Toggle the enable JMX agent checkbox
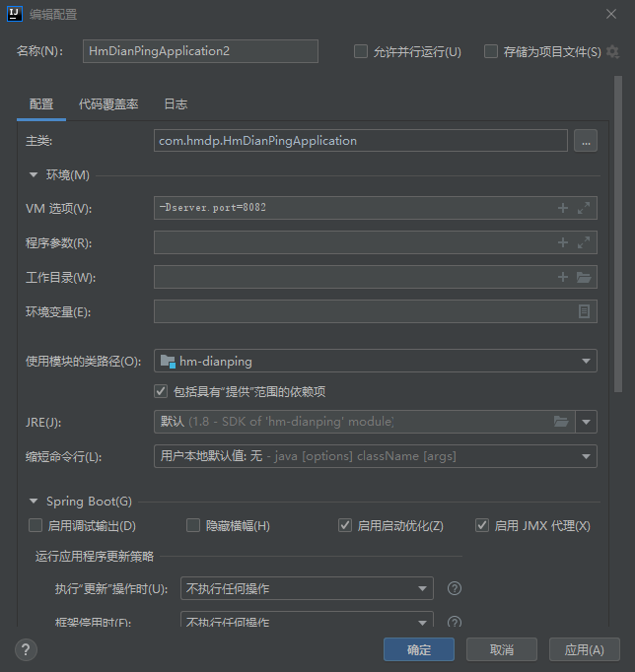Image resolution: width=635 pixels, height=672 pixels. click(482, 525)
